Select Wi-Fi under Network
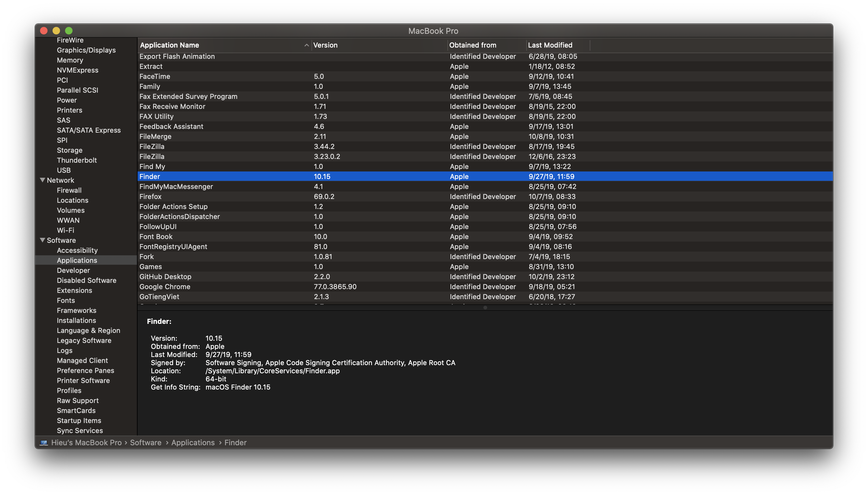Viewport: 868px width, 495px height. click(x=65, y=230)
